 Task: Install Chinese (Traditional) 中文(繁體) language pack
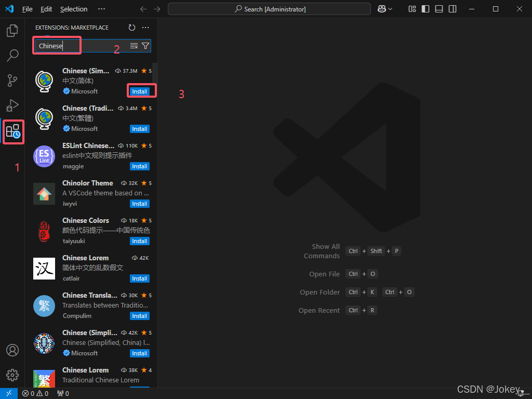click(x=139, y=129)
